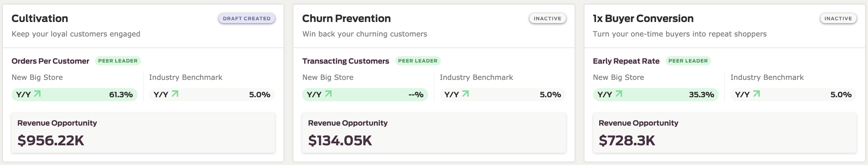Open the 1x Buyer Conversion card title
The height and width of the screenshot is (165, 868).
(x=643, y=18)
